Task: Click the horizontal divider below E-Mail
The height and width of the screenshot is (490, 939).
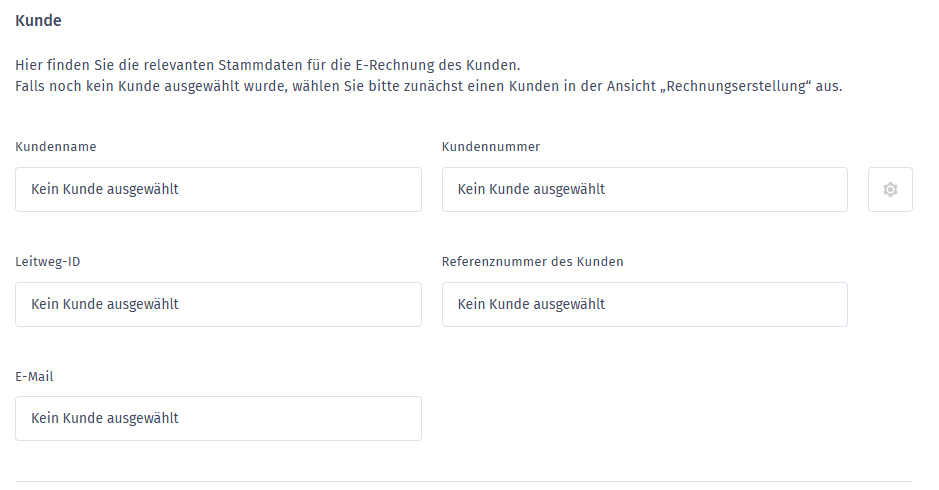Action: pyautogui.click(x=464, y=481)
